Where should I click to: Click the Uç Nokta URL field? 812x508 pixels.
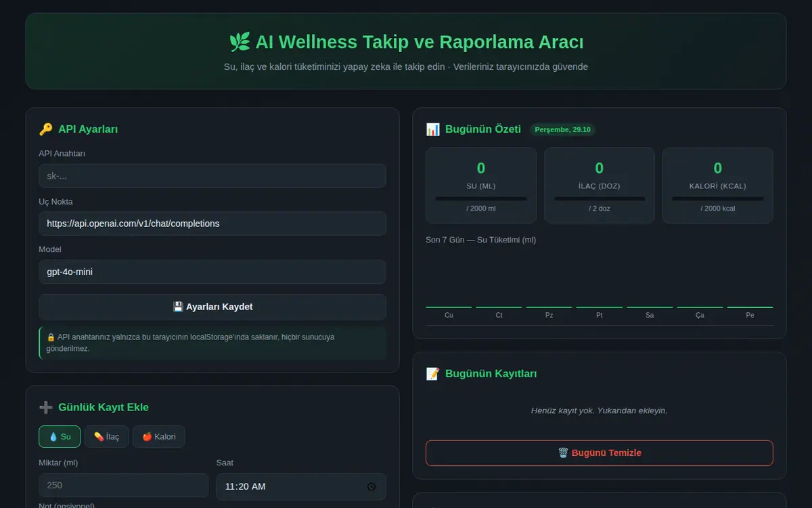coord(212,224)
